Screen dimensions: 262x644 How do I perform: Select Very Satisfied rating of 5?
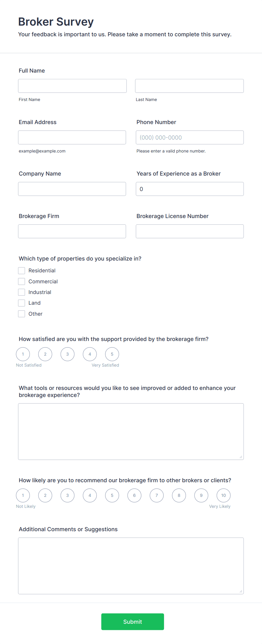point(112,354)
